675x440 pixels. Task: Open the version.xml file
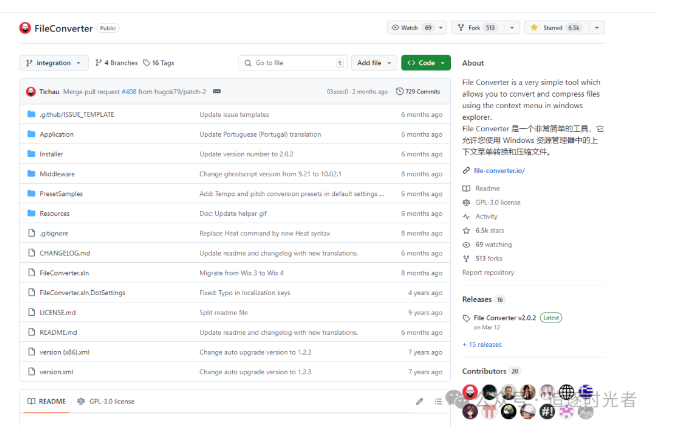pyautogui.click(x=56, y=372)
